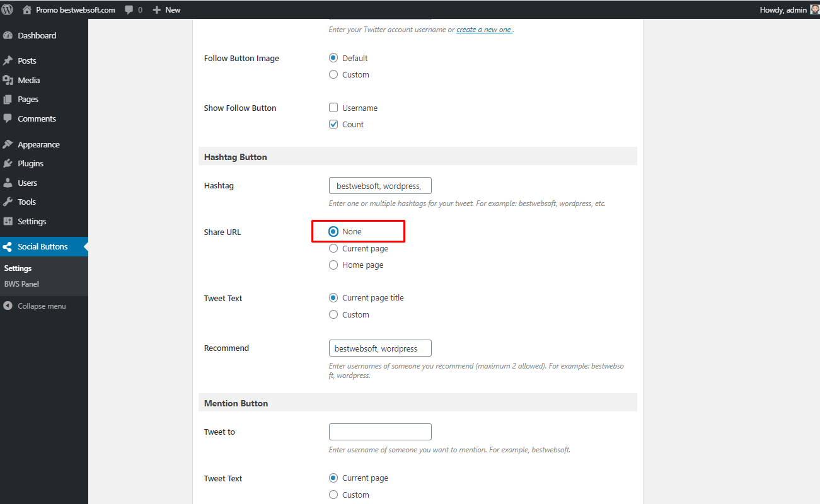This screenshot has height=504, width=820.
Task: Click the Users person icon
Action: [8, 183]
